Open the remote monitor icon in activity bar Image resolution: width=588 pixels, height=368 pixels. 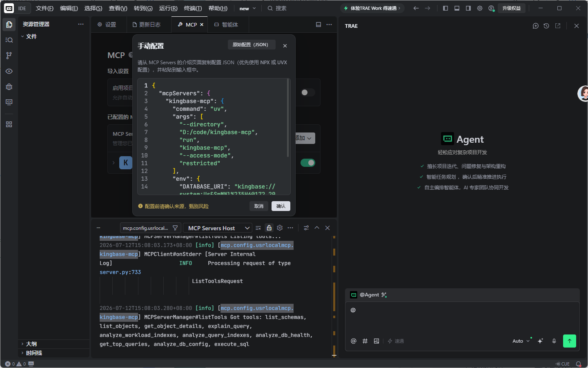tap(9, 102)
